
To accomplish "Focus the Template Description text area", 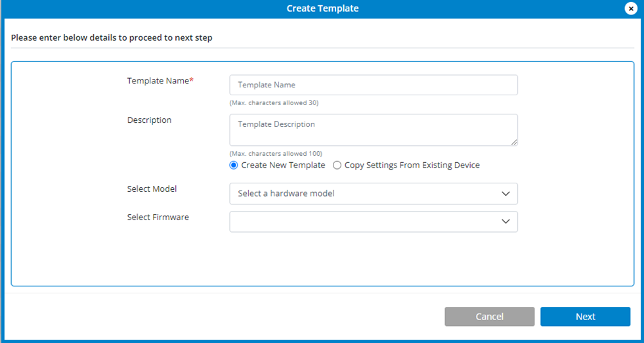I will click(x=373, y=129).
